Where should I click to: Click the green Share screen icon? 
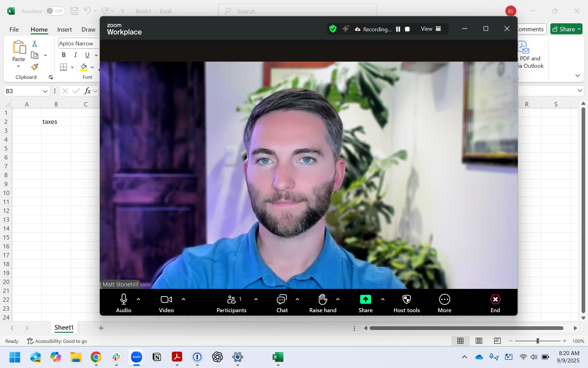(365, 299)
